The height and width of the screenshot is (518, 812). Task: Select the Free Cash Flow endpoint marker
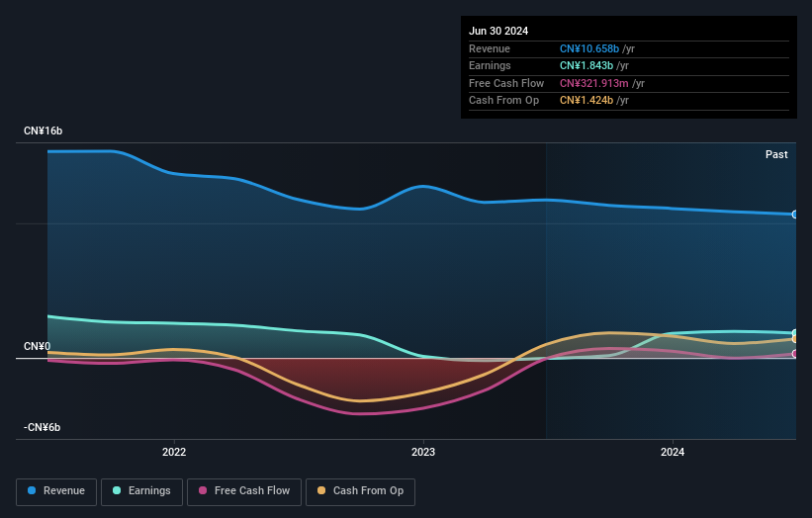tap(794, 354)
